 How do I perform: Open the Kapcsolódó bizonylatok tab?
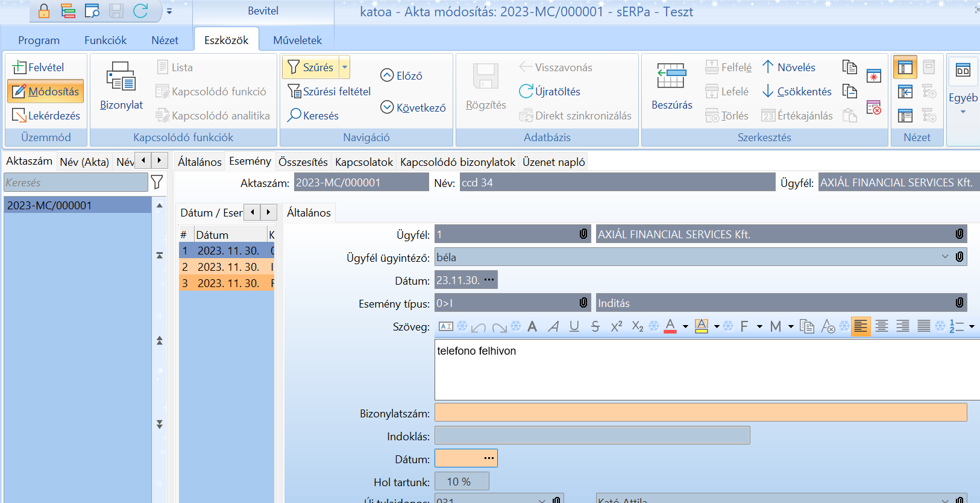pyautogui.click(x=457, y=162)
